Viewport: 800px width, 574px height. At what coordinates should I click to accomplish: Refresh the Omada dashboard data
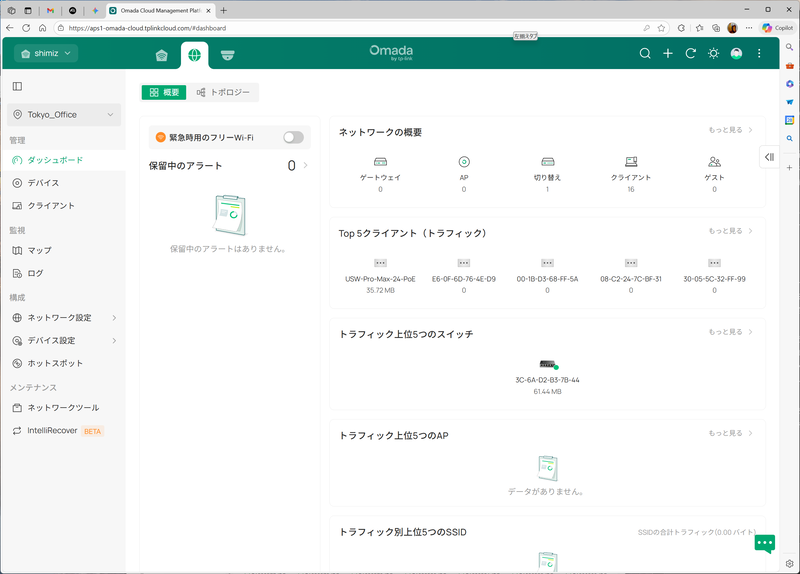691,53
